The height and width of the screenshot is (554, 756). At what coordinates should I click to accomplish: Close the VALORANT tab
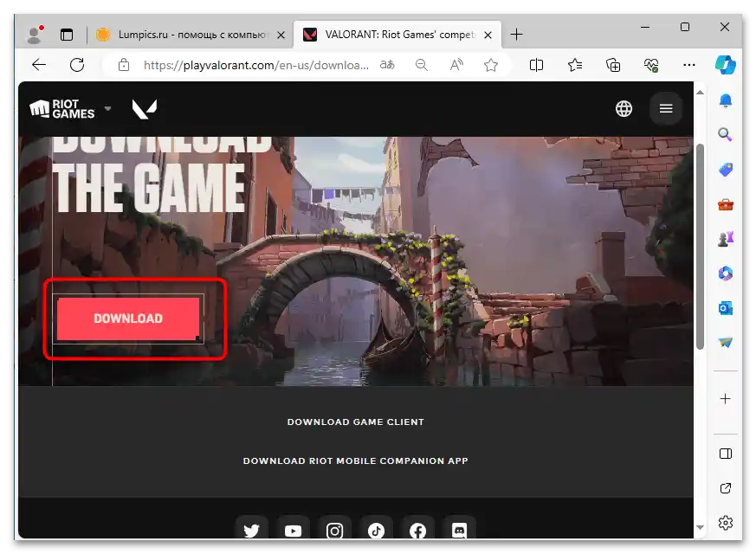pos(488,35)
